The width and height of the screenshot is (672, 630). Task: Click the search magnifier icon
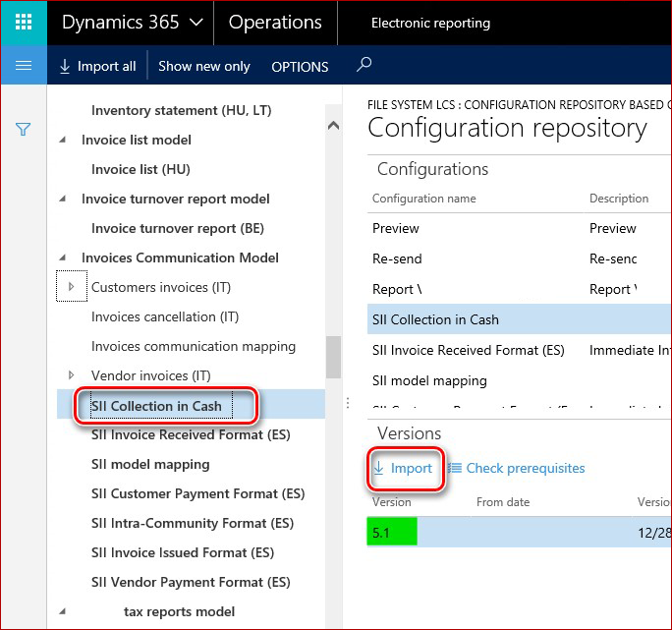click(364, 65)
